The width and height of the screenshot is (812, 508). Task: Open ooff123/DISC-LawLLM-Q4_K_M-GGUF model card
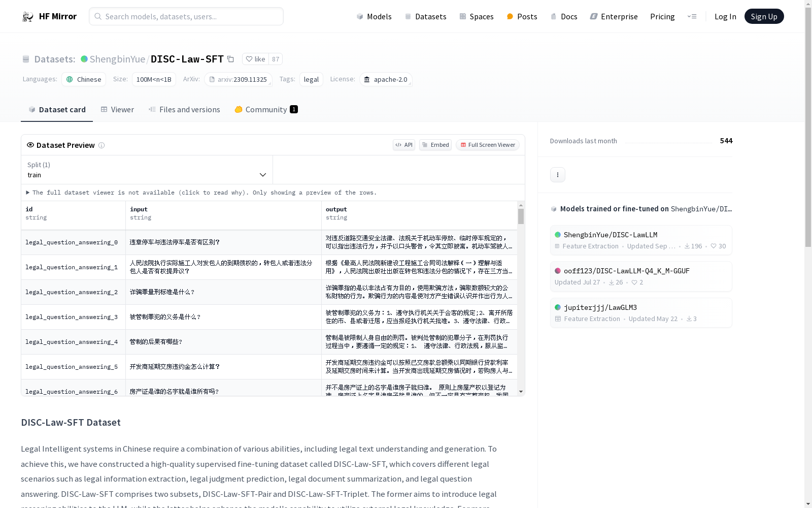pyautogui.click(x=641, y=276)
